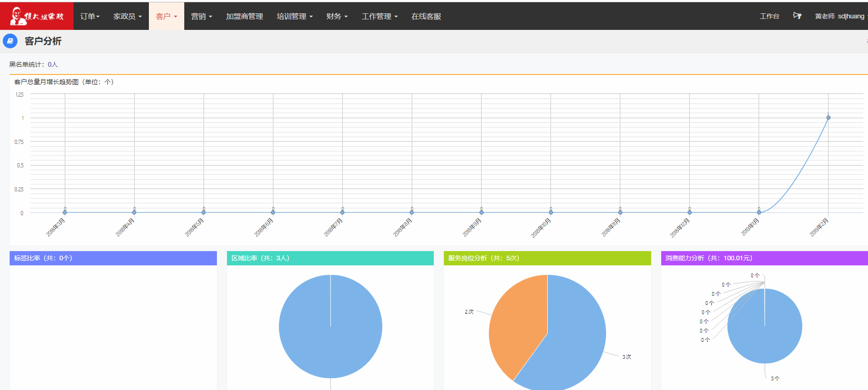Expand the 家政员 menu
The image size is (868, 390).
(128, 16)
